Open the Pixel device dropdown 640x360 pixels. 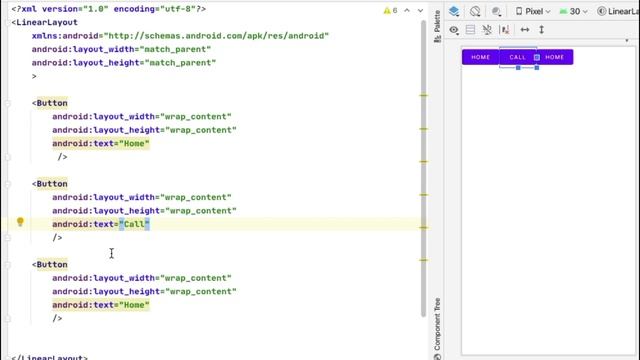pos(533,11)
